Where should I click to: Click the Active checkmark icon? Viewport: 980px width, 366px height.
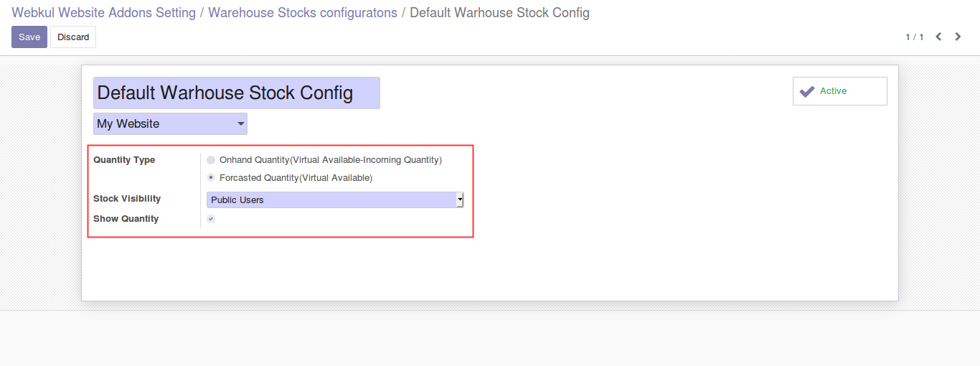[807, 91]
